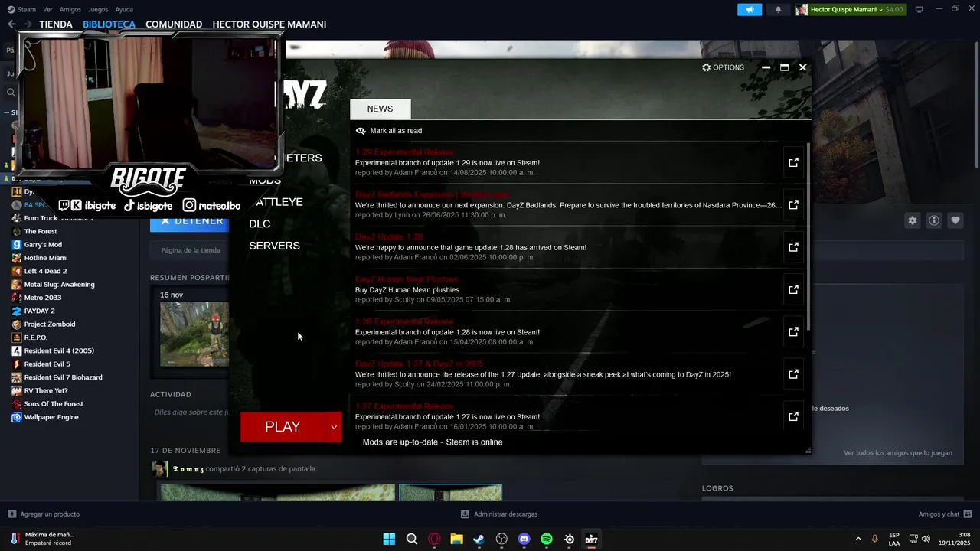
Task: Open Spotify from the taskbar
Action: click(x=547, y=539)
